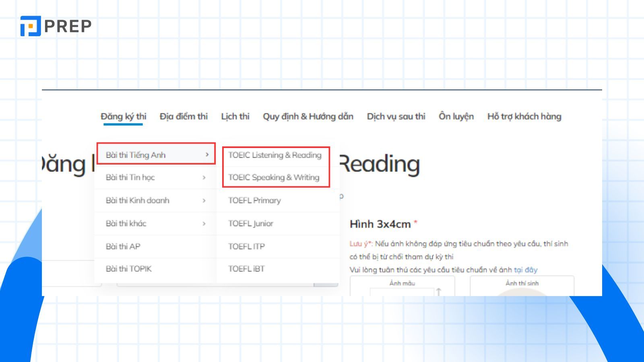Click the PREP logo
The image size is (644, 362).
click(x=56, y=26)
